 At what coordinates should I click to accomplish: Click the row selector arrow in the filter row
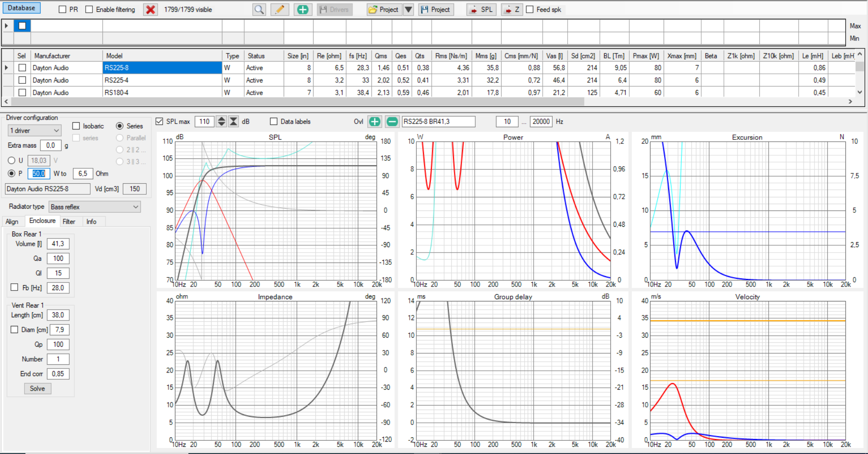click(x=6, y=26)
